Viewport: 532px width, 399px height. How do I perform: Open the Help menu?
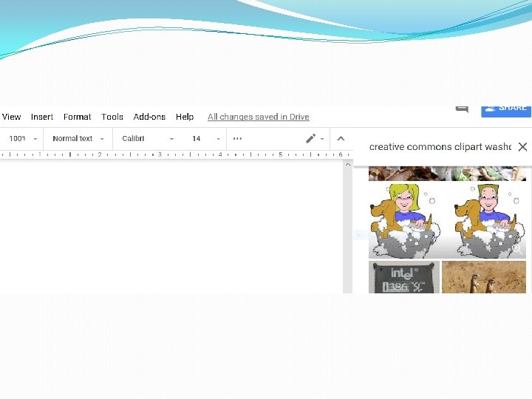pos(185,117)
